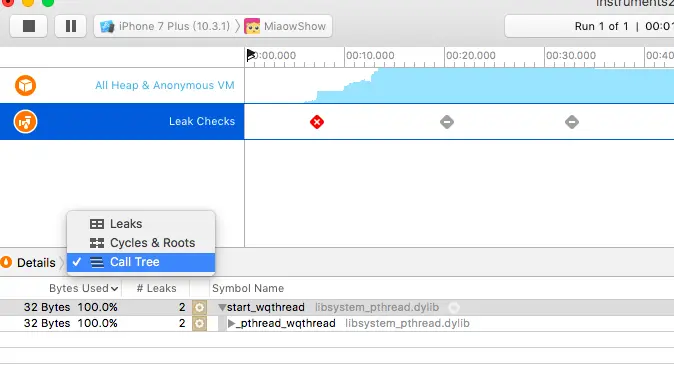Screen dimensions: 674x374
Task: Choose the iPhone 7 Plus (10.3.1) target device
Action: pyautogui.click(x=175, y=26)
